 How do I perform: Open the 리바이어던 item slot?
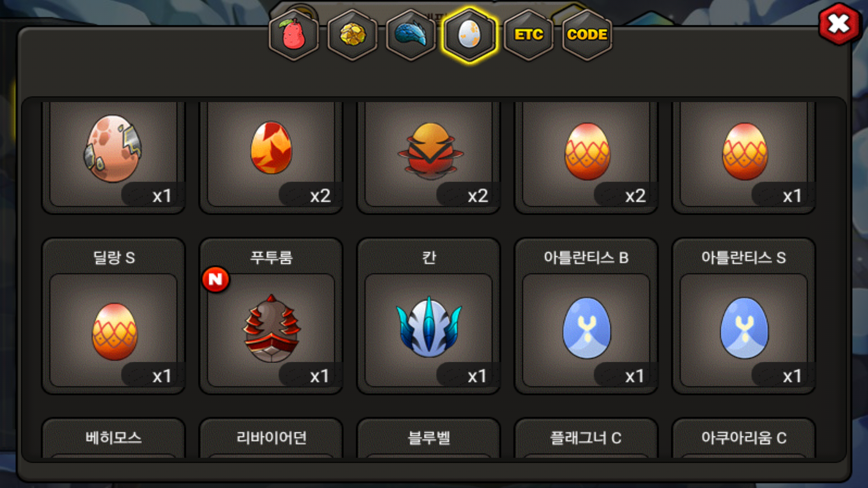tap(271, 438)
